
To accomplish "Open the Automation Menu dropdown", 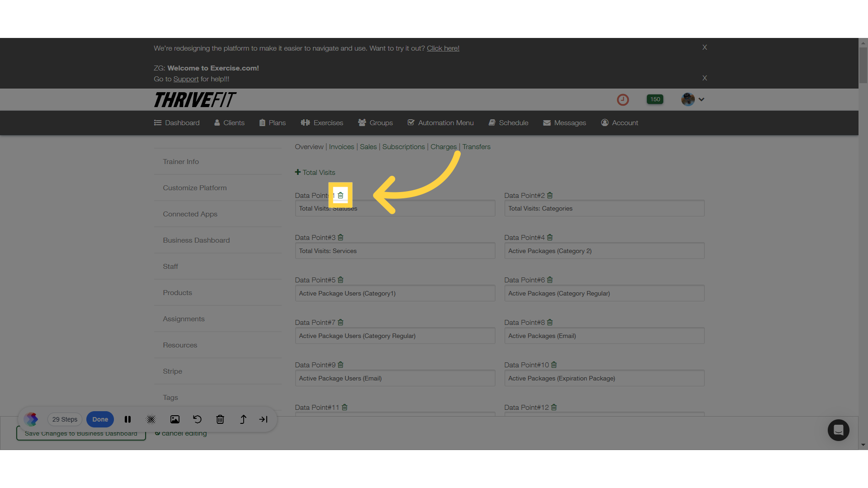I will coord(446,123).
